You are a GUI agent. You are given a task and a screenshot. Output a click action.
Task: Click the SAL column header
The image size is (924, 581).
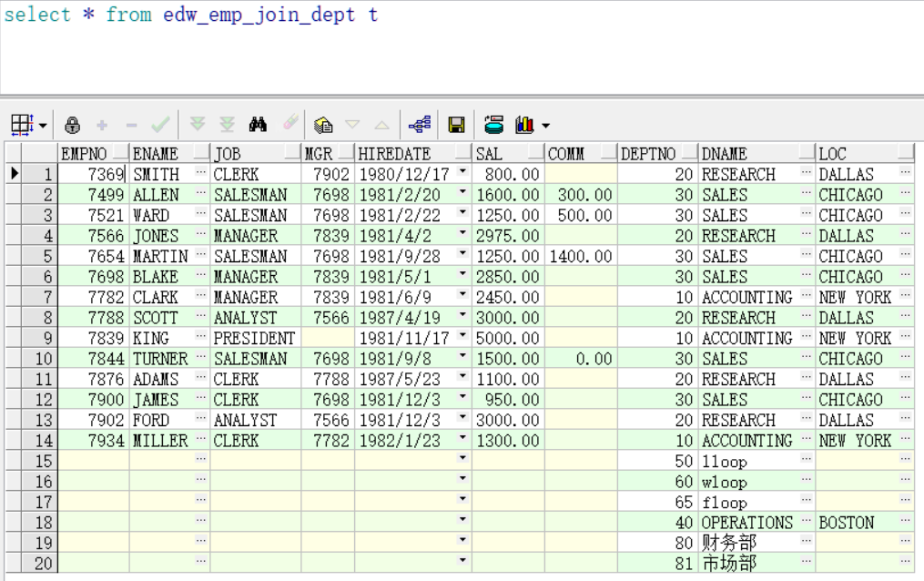(x=509, y=154)
